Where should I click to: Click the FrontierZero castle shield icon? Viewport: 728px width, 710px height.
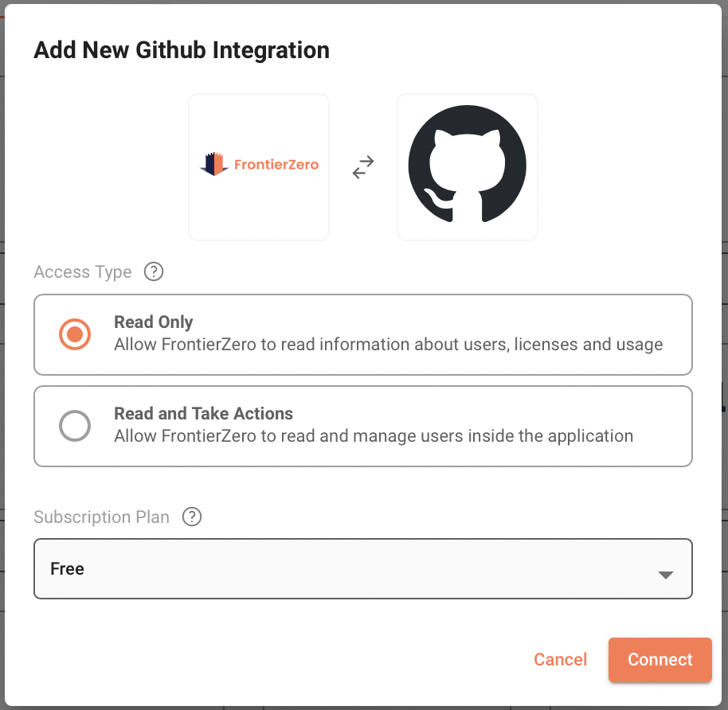point(213,165)
